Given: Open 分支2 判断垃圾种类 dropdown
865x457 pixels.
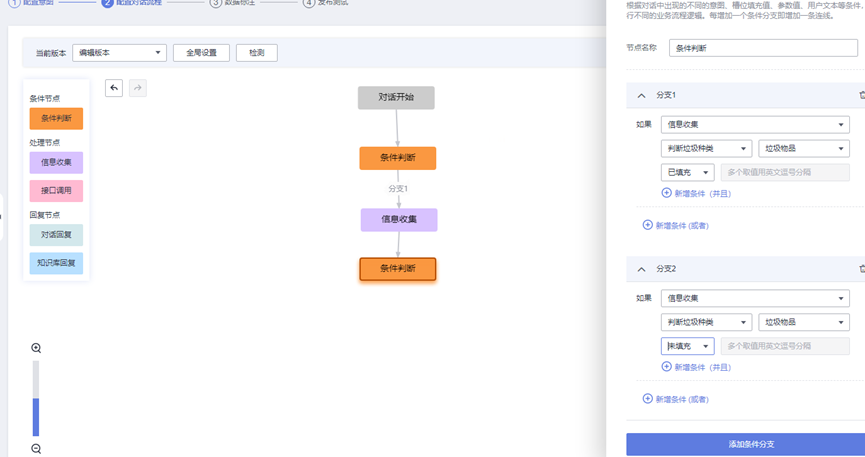Looking at the screenshot, I should pos(706,322).
